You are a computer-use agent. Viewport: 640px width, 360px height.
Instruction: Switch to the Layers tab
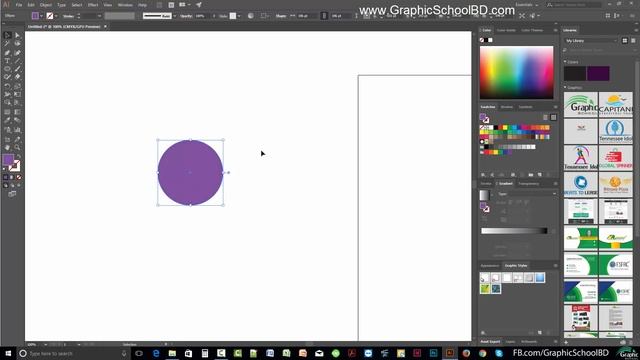click(x=510, y=342)
